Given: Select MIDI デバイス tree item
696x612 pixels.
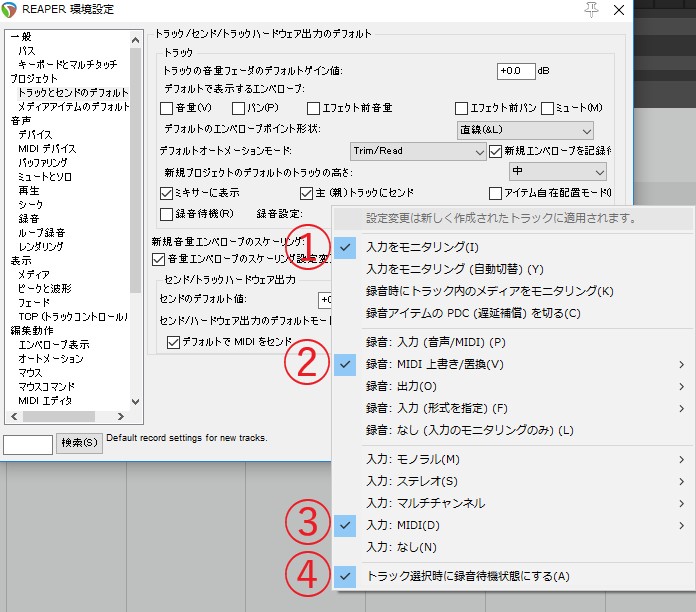Looking at the screenshot, I should 47,149.
